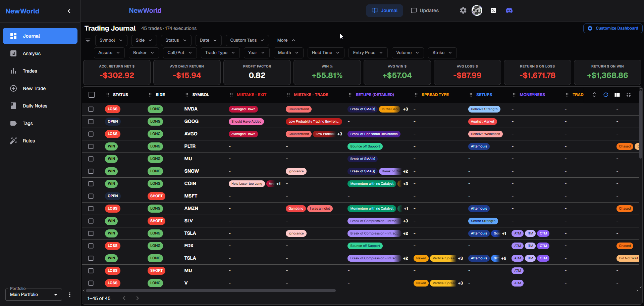Open the Symbol filter dropdown
The width and height of the screenshot is (644, 306).
[x=111, y=40]
